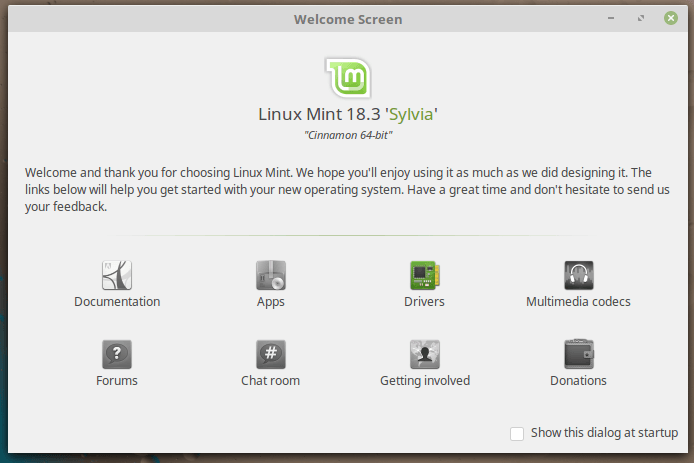Screen dimensions: 694x463
Task: Click the Documentation label
Action: tap(117, 301)
